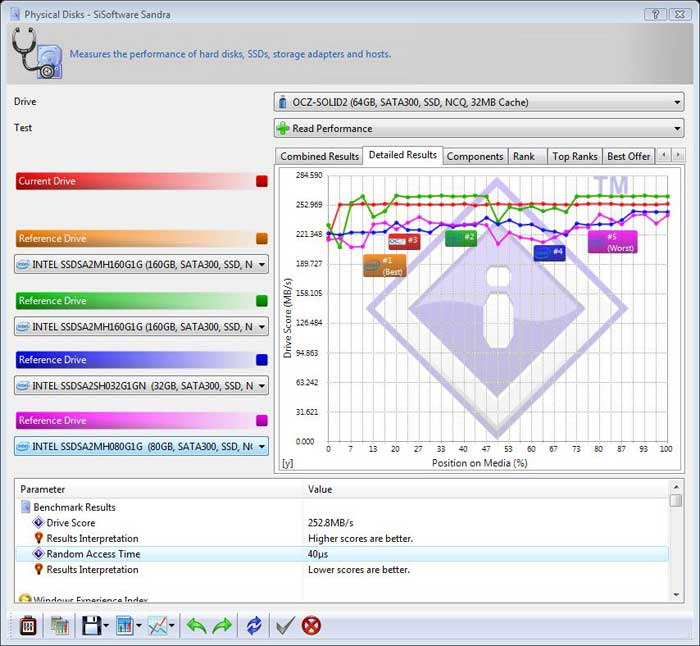Open the Top Ranks tab
This screenshot has height=646, width=700.
[575, 156]
